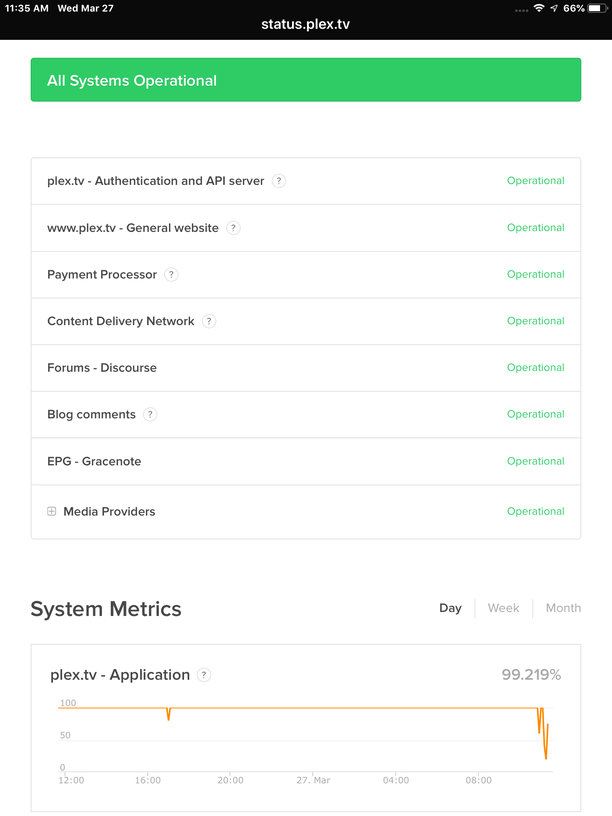Tap the Wi-Fi icon in status bar

[x=539, y=8]
